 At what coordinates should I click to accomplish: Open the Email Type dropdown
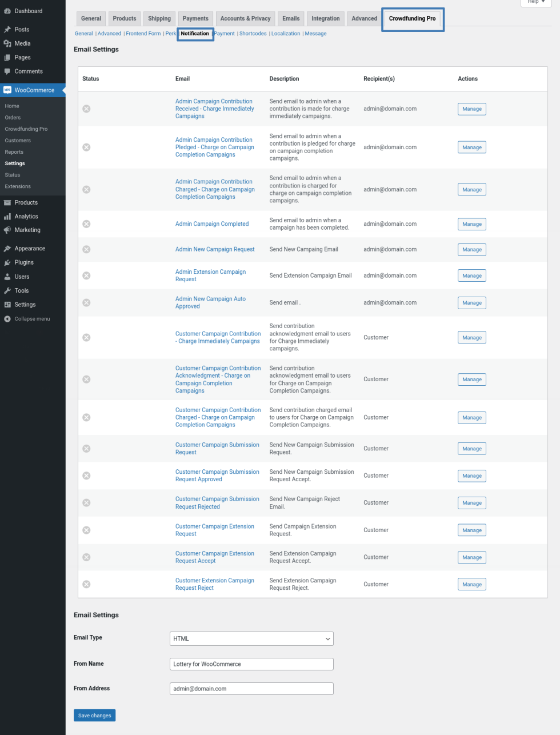coord(251,638)
